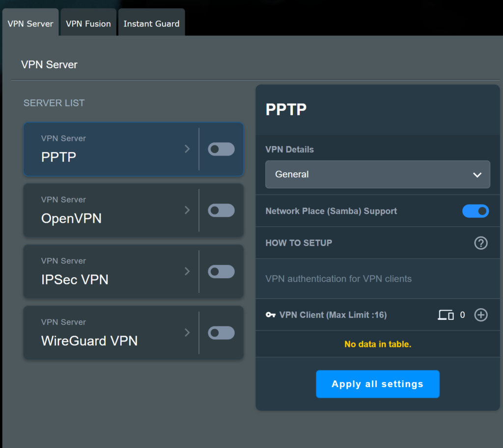Select the OpenVPN server card name
This screenshot has height=448, width=503.
[71, 218]
